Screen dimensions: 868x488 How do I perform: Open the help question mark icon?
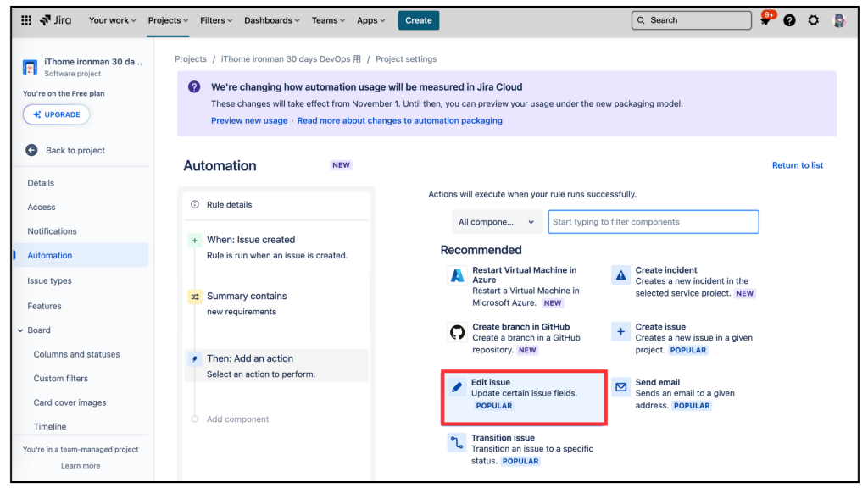[789, 20]
